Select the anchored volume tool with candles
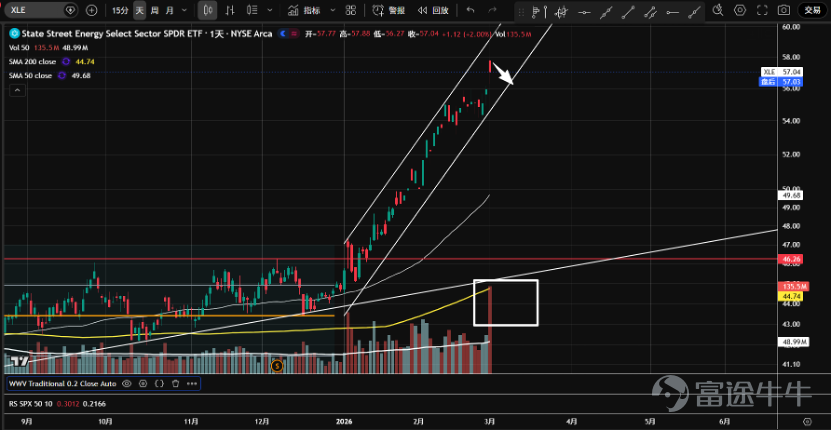The image size is (832, 430). pos(562,11)
